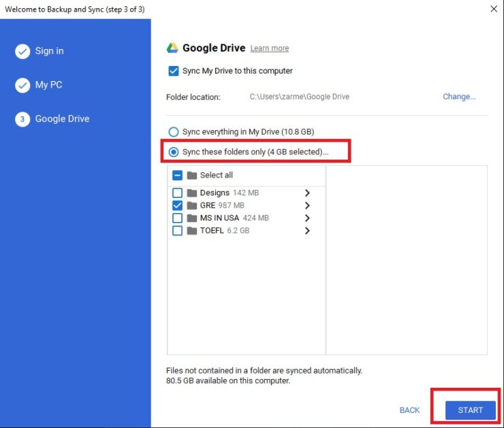The width and height of the screenshot is (504, 428).
Task: Click the START button
Action: (471, 410)
